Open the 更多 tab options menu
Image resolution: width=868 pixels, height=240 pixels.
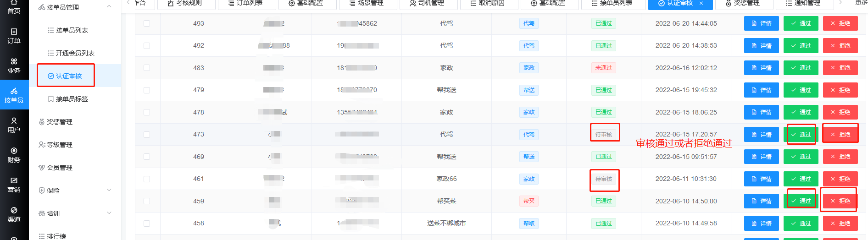[861, 3]
